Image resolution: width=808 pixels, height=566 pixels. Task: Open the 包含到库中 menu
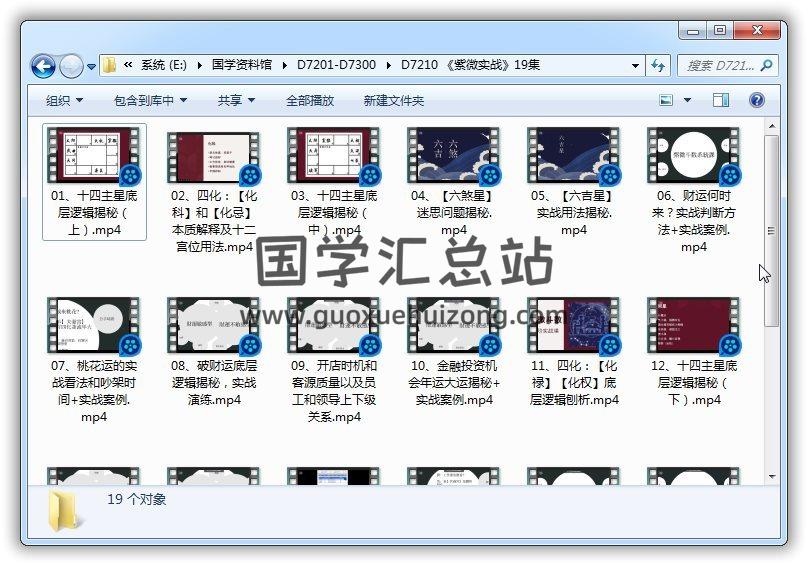coord(150,101)
